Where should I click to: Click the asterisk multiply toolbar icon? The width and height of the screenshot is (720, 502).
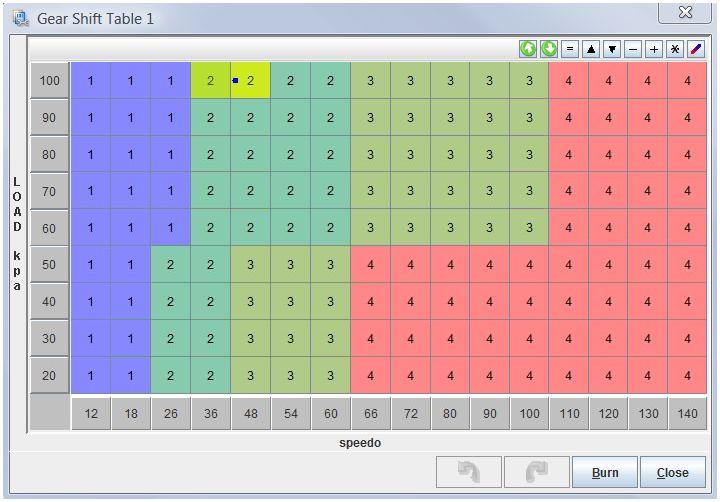click(675, 49)
